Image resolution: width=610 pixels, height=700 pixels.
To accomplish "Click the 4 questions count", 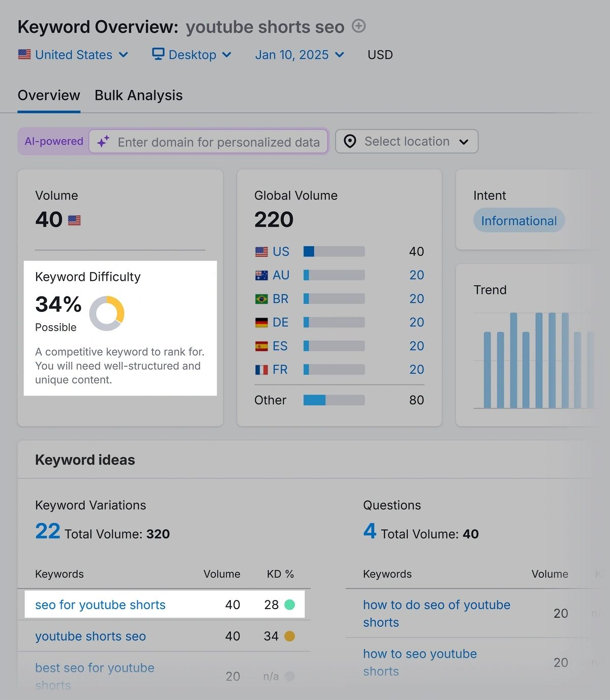I will pyautogui.click(x=370, y=531).
